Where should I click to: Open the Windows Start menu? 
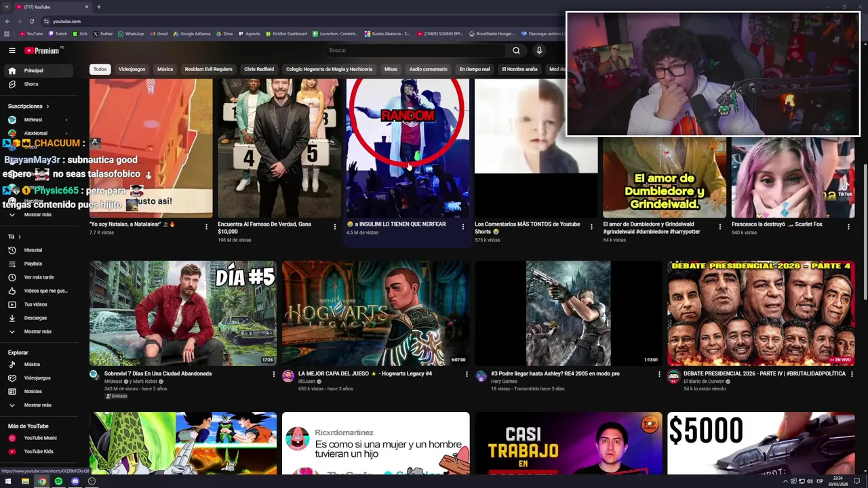tap(8, 481)
